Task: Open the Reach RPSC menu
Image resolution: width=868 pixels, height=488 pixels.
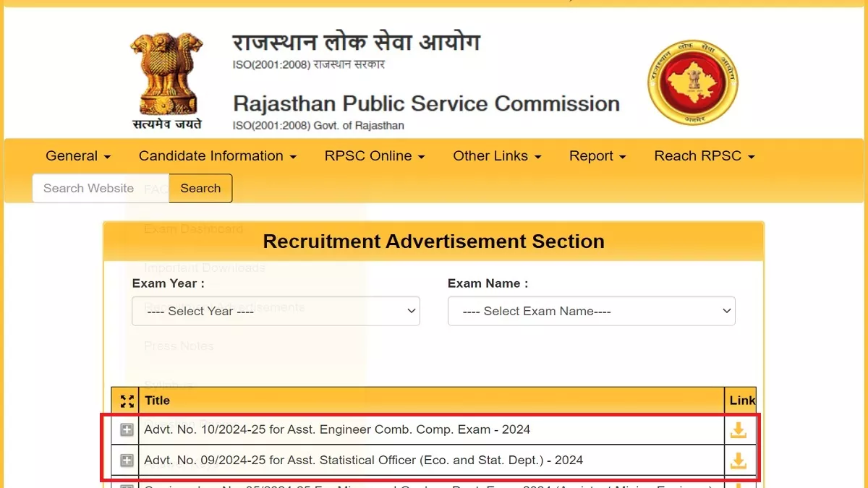Action: pos(705,156)
